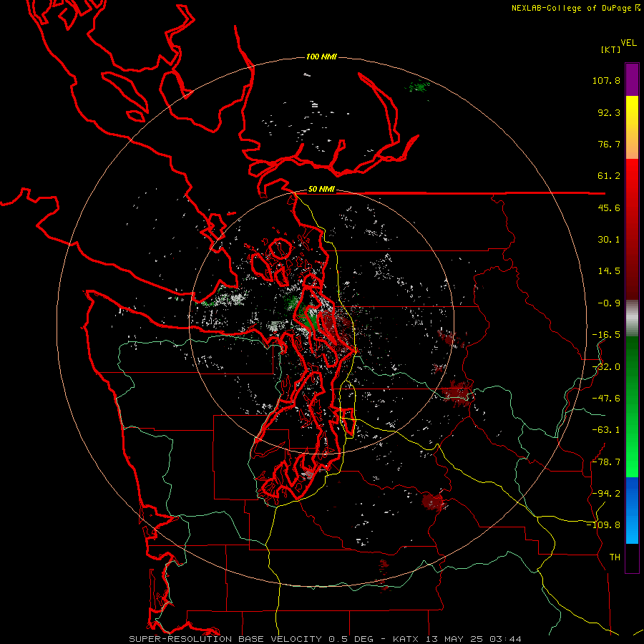
Task: Click the 61.2 velocity scale value
Action: [x=609, y=176]
